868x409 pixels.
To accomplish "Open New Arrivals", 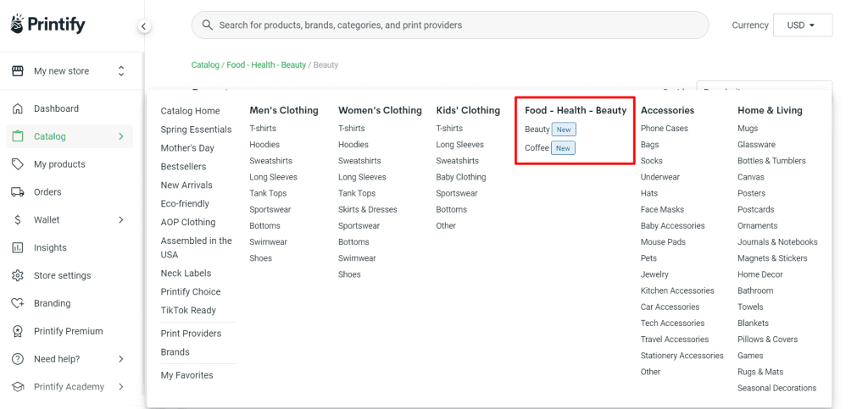I will pos(186,185).
